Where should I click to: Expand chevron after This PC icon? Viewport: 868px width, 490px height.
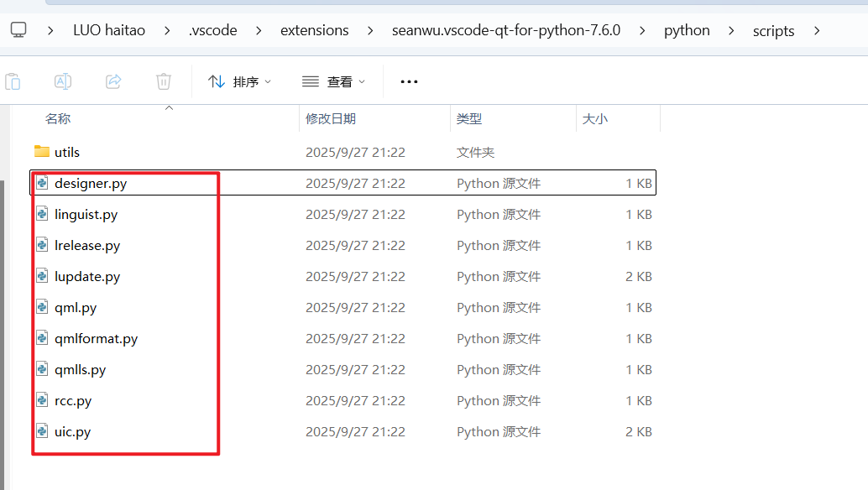click(x=50, y=30)
